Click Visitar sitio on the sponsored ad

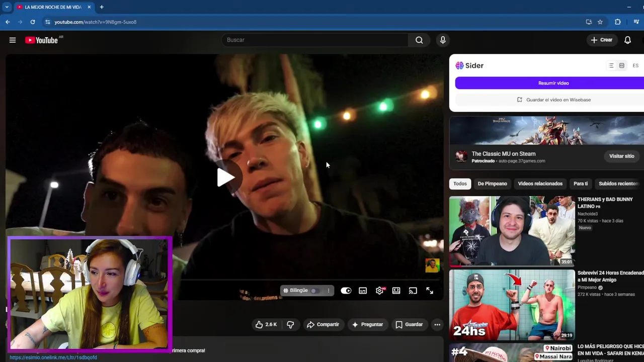622,156
